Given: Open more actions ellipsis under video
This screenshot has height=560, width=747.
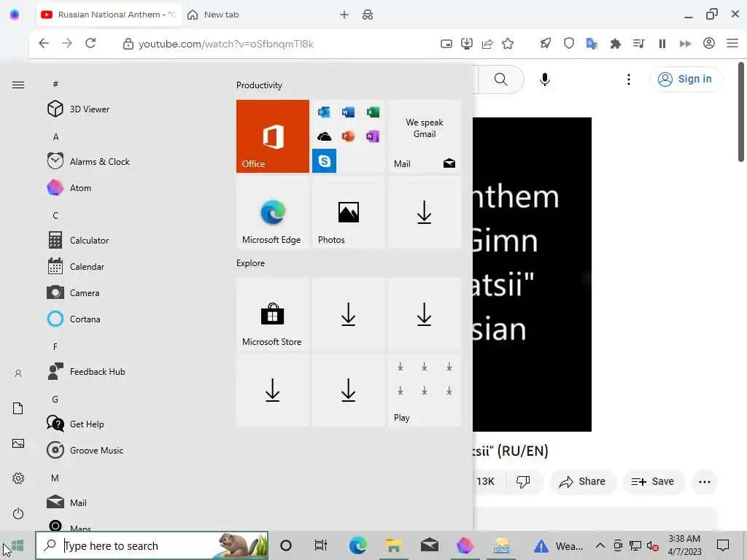Looking at the screenshot, I should coord(705,481).
